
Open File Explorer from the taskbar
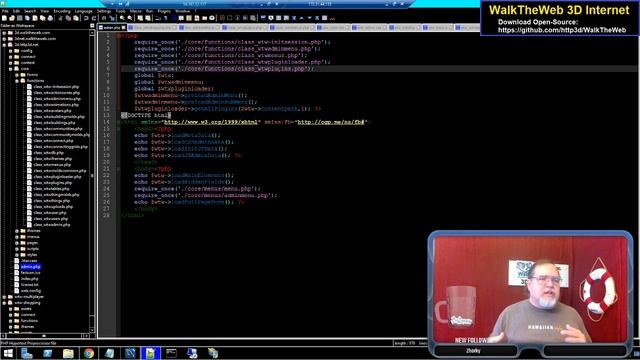point(68,353)
